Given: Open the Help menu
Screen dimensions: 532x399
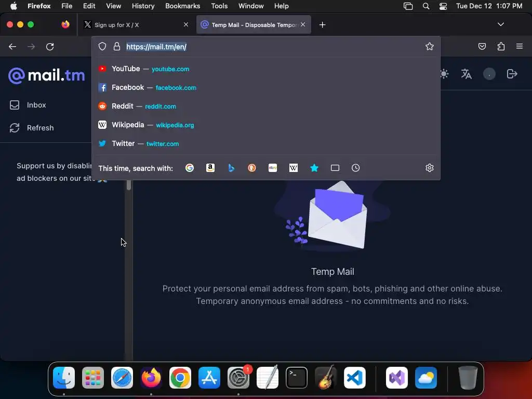Looking at the screenshot, I should click(281, 6).
